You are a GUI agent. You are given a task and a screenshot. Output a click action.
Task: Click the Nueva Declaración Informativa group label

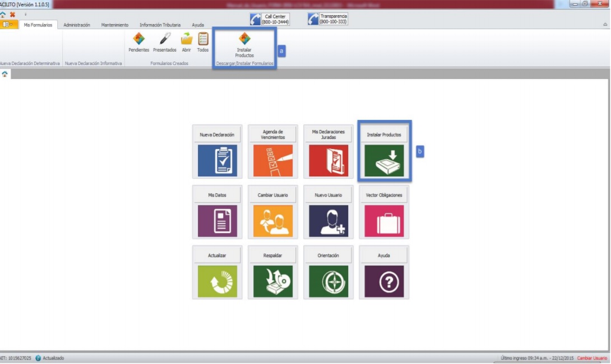click(93, 63)
